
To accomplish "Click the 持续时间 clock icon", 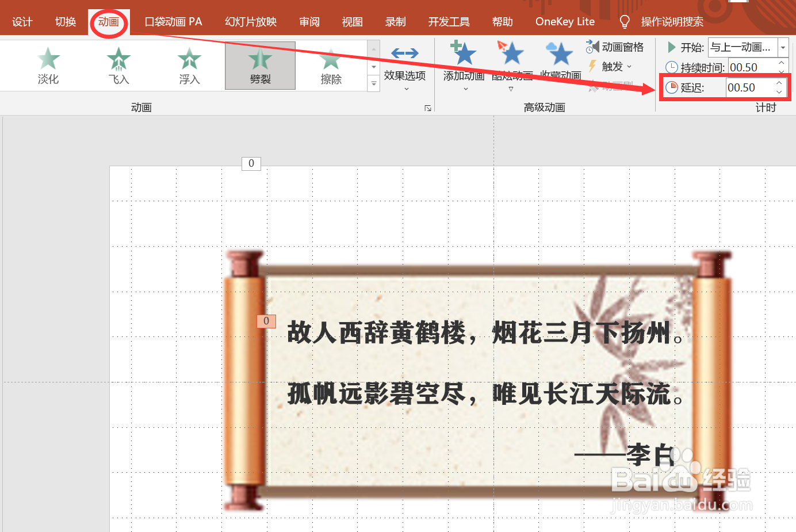I will (671, 67).
